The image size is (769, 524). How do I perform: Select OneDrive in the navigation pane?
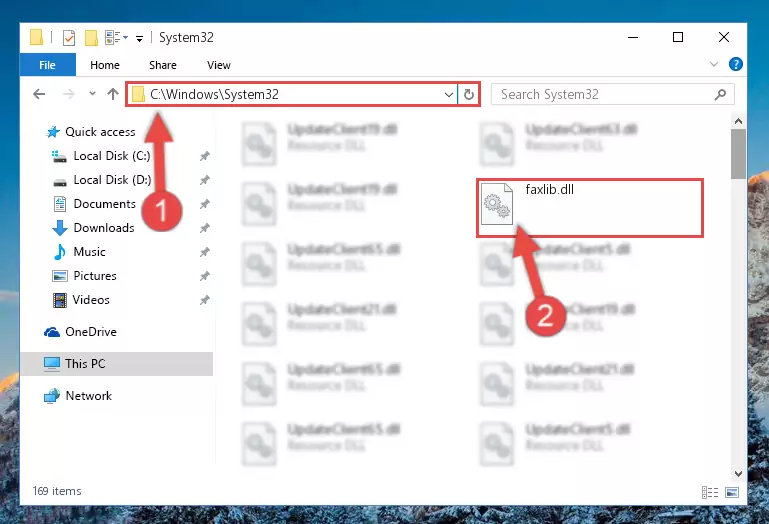point(91,332)
